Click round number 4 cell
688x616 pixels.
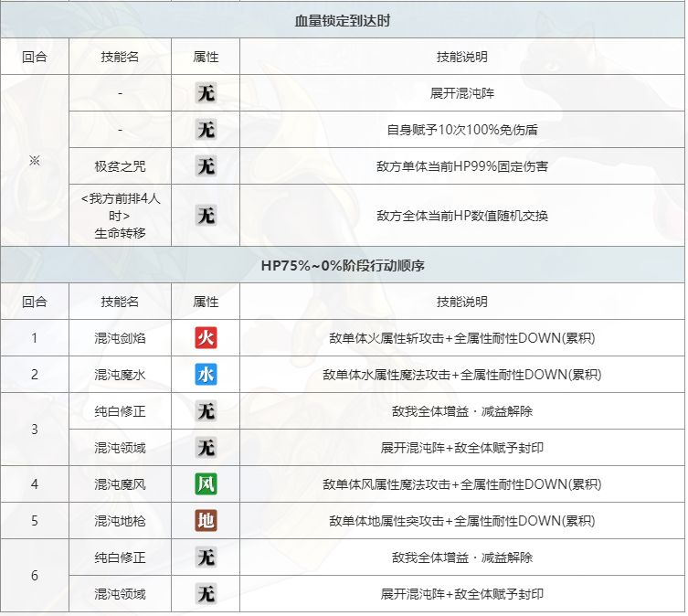point(35,484)
